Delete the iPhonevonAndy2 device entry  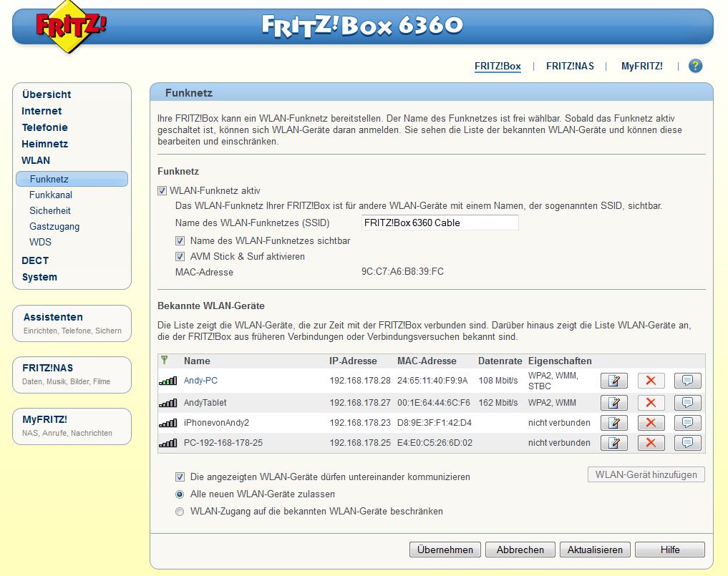(651, 422)
